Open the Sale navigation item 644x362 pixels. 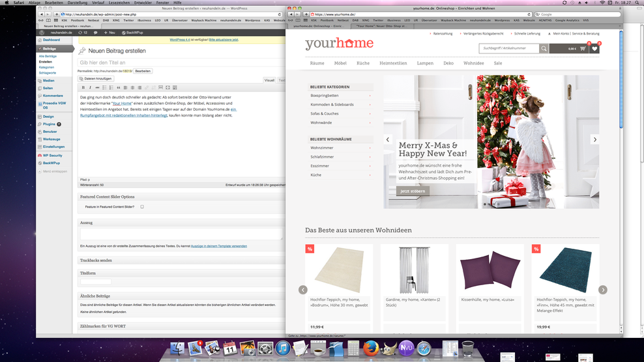(498, 63)
